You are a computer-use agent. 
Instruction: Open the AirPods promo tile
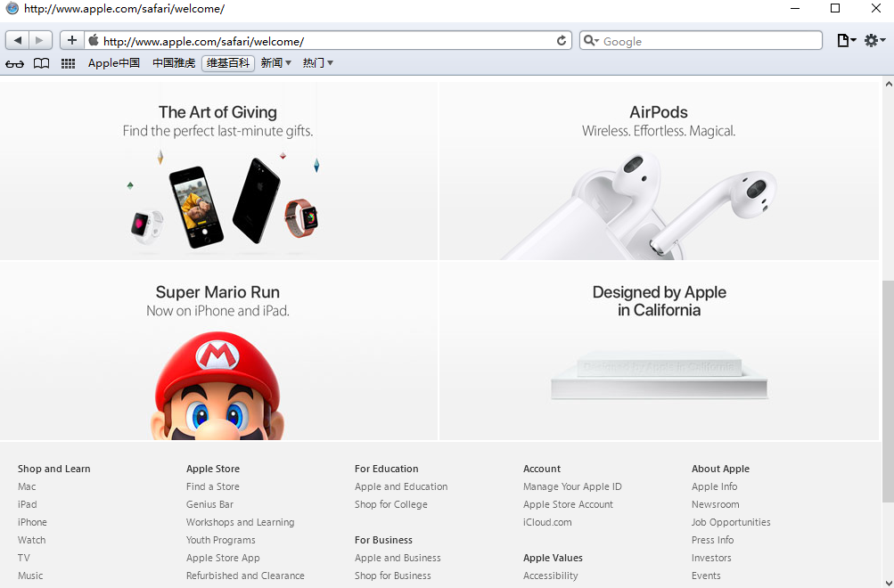(659, 171)
